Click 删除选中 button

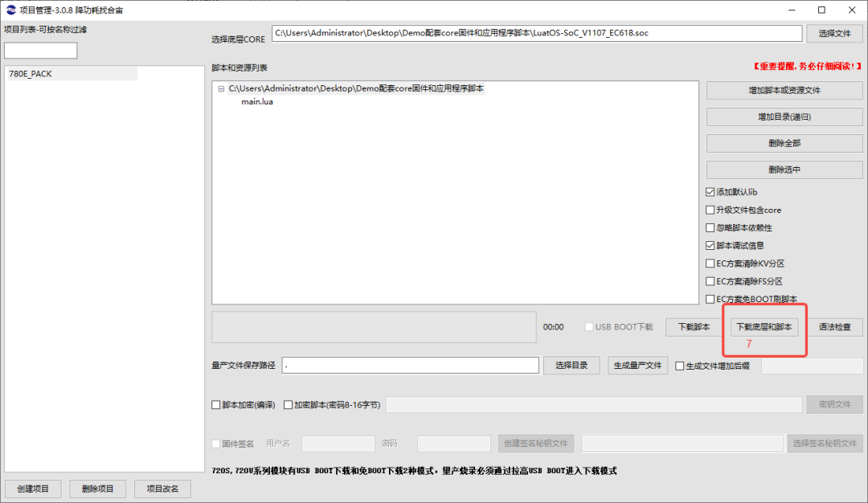(784, 170)
